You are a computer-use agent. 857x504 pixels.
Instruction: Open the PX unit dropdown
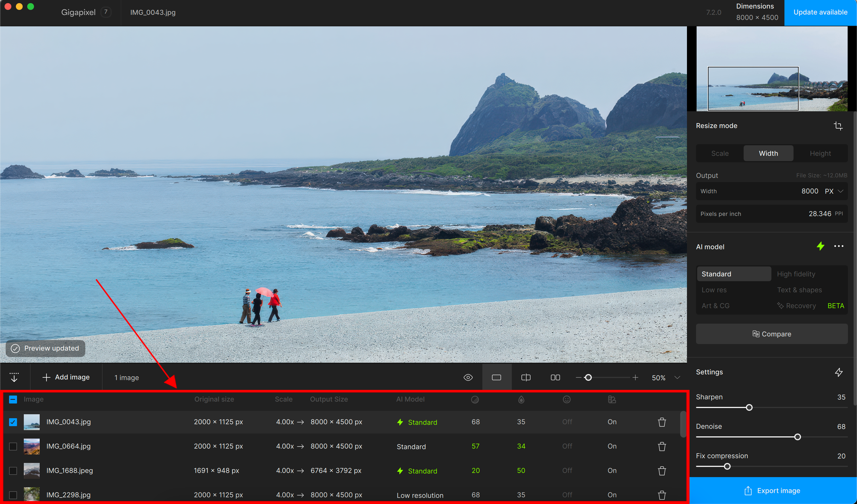(834, 191)
